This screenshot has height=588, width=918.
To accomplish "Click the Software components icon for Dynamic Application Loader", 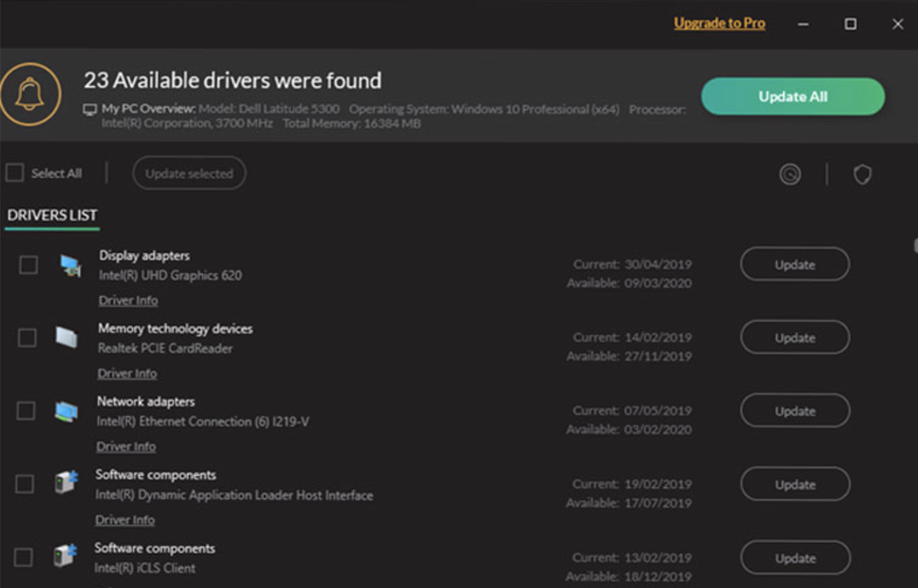I will coord(67,484).
